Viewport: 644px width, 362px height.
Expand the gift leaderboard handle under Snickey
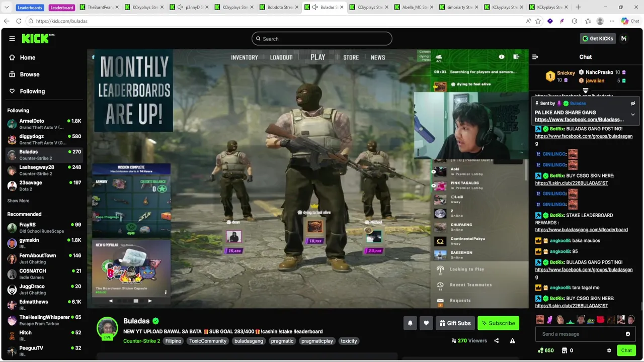tap(586, 91)
